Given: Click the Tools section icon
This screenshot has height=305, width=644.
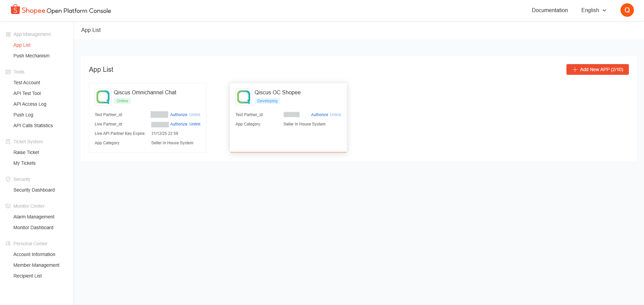Looking at the screenshot, I should (8, 72).
